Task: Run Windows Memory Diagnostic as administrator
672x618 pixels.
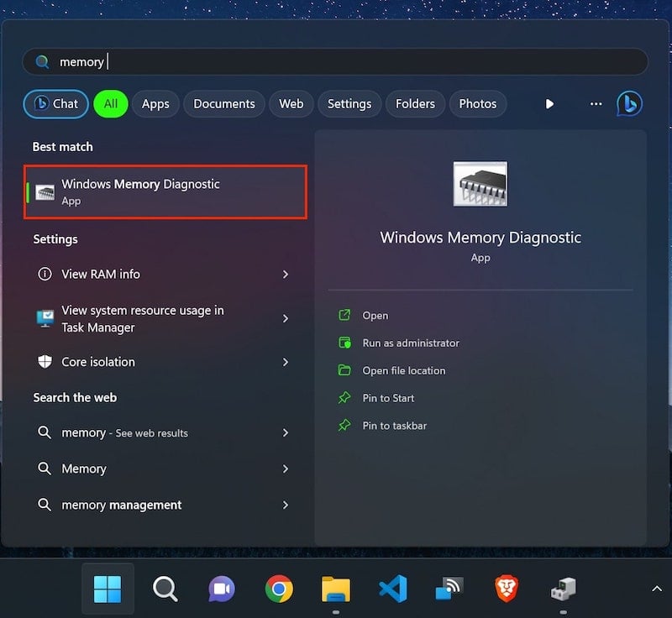Action: [x=410, y=343]
